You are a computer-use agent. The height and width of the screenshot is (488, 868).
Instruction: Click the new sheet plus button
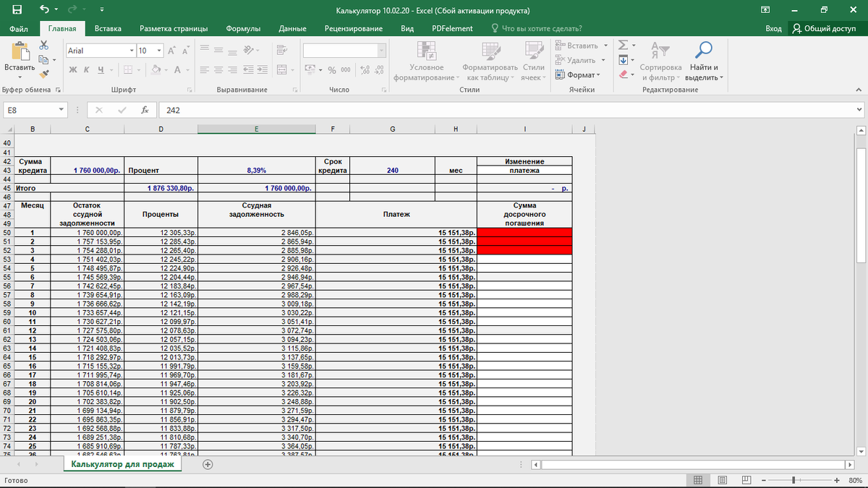pyautogui.click(x=208, y=464)
